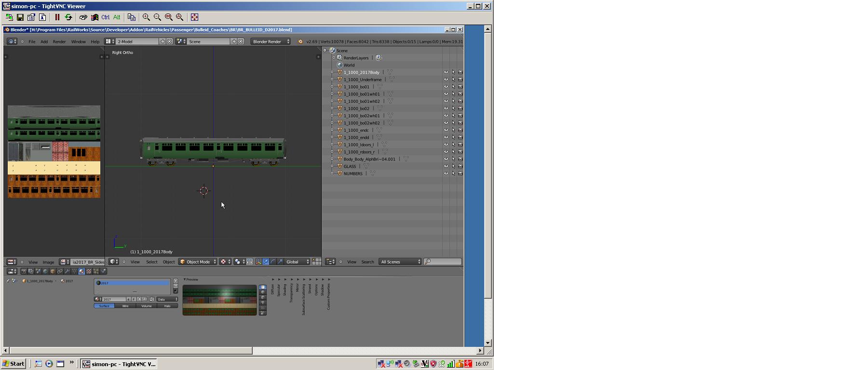This screenshot has height=370, width=868.
Task: Open the Object properties cube tab
Action: point(53,271)
